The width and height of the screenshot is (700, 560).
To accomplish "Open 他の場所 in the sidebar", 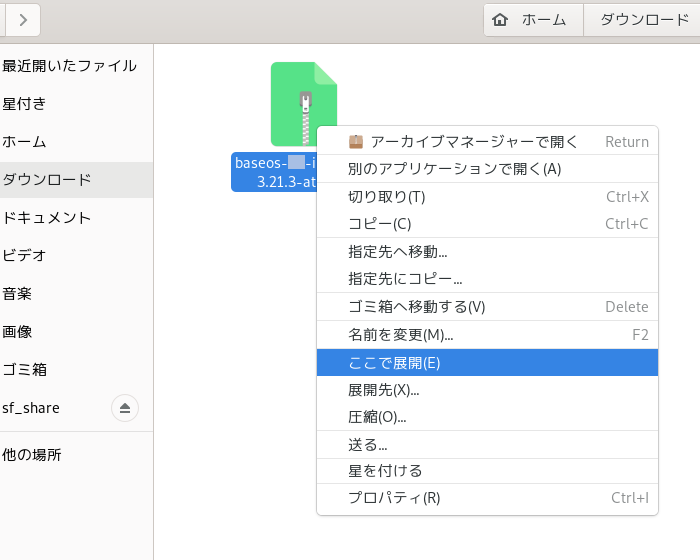I will point(32,455).
